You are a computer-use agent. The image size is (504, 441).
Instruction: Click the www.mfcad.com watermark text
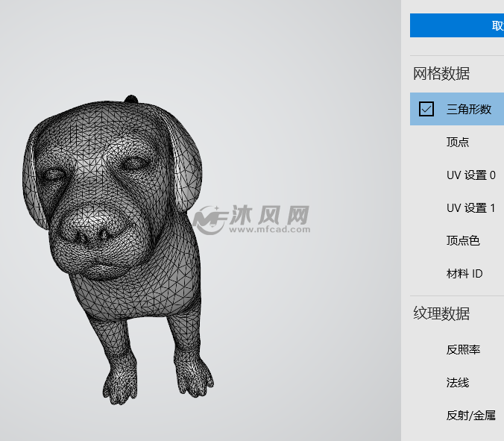click(x=269, y=230)
